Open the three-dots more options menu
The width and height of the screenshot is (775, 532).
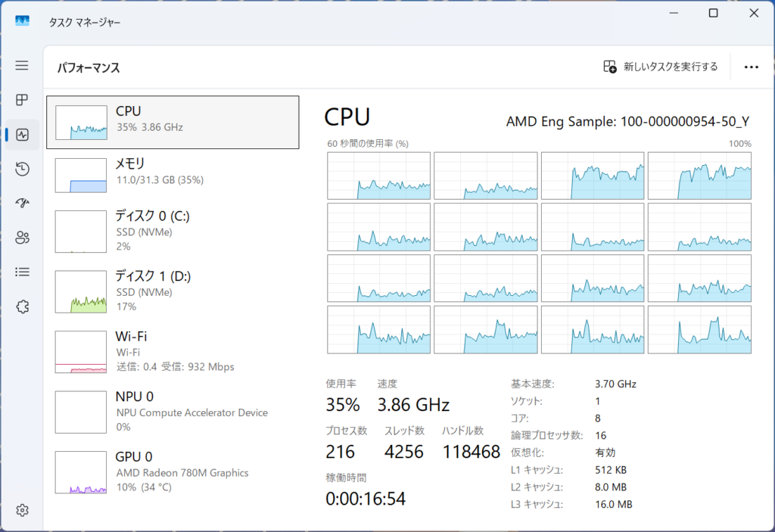(752, 67)
